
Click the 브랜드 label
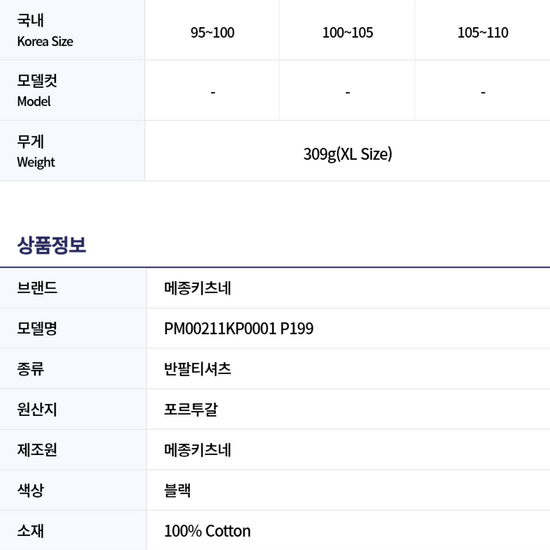coord(37,288)
